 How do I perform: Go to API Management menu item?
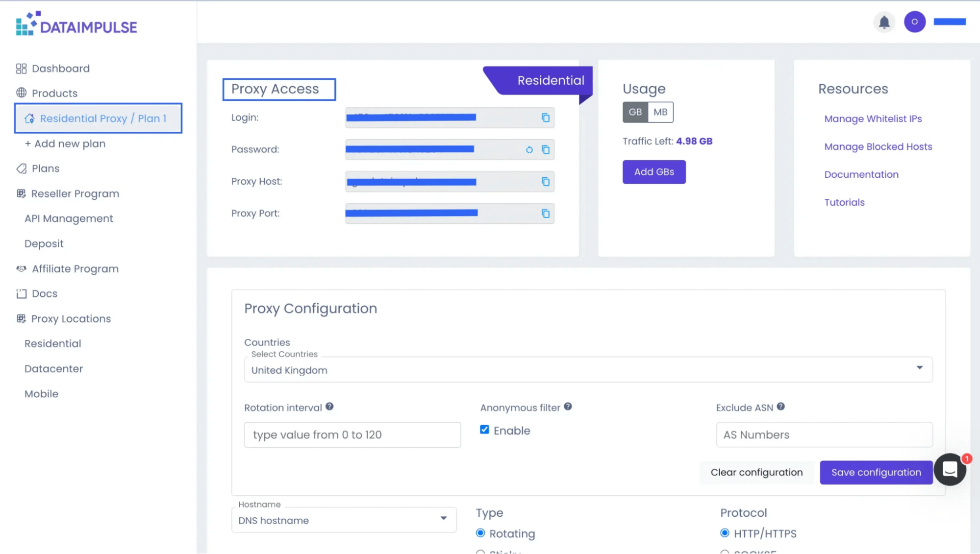click(x=69, y=218)
